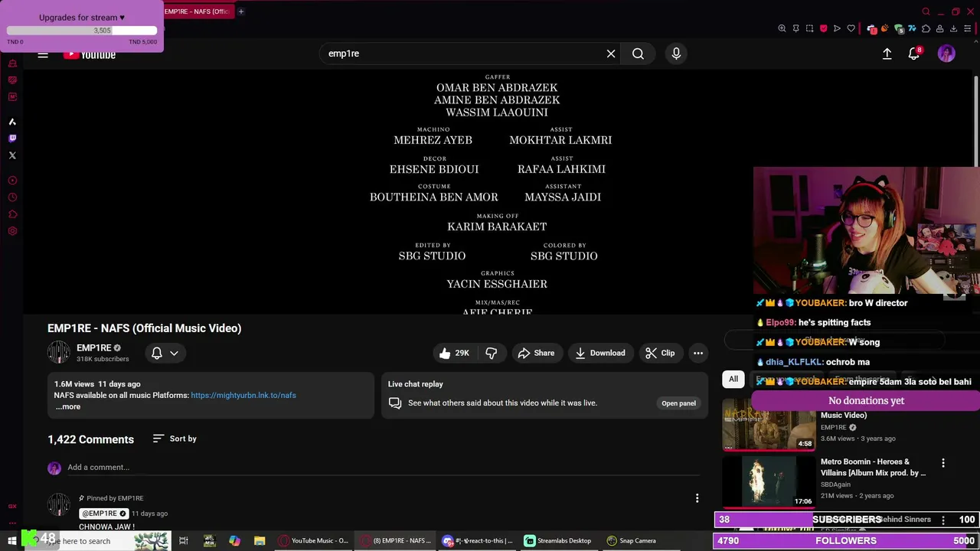Select the All filter chip
The height and width of the screenshot is (551, 980).
tap(733, 379)
